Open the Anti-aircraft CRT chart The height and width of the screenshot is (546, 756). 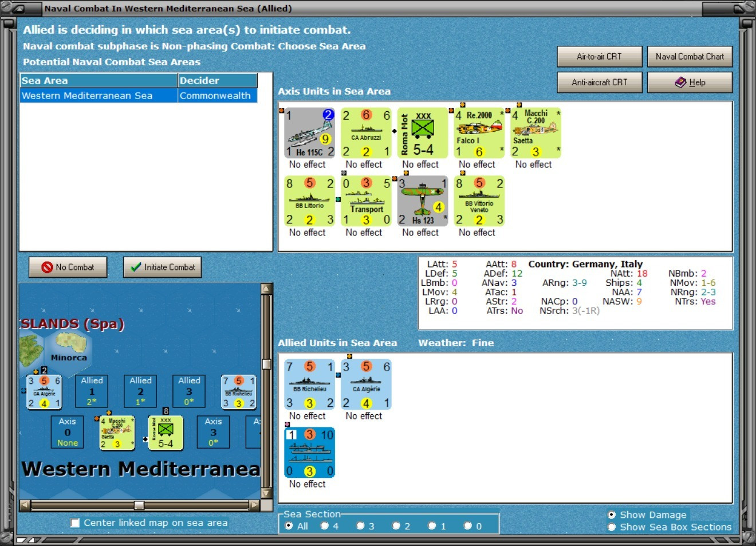tap(600, 83)
